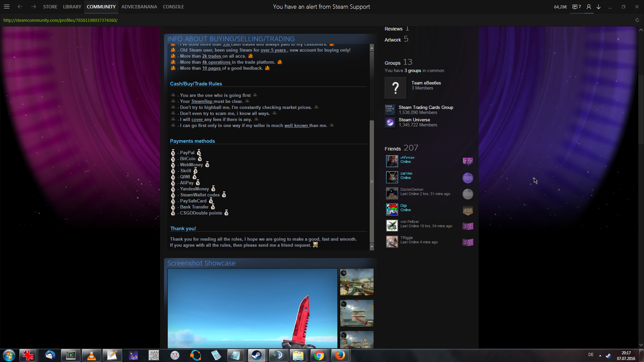Switch to the STORE tab
Viewport: 644px width, 362px height.
click(x=50, y=7)
